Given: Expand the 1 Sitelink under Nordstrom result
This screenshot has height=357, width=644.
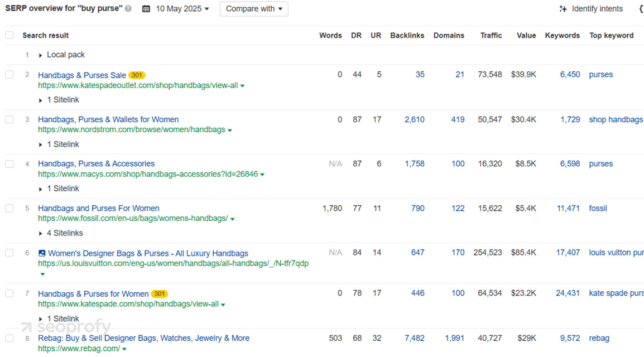Looking at the screenshot, I should point(40,144).
